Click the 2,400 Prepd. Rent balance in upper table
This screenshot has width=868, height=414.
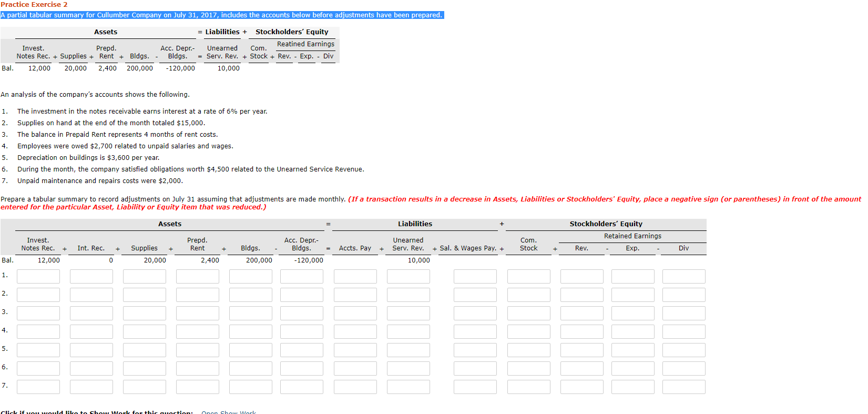(x=107, y=68)
